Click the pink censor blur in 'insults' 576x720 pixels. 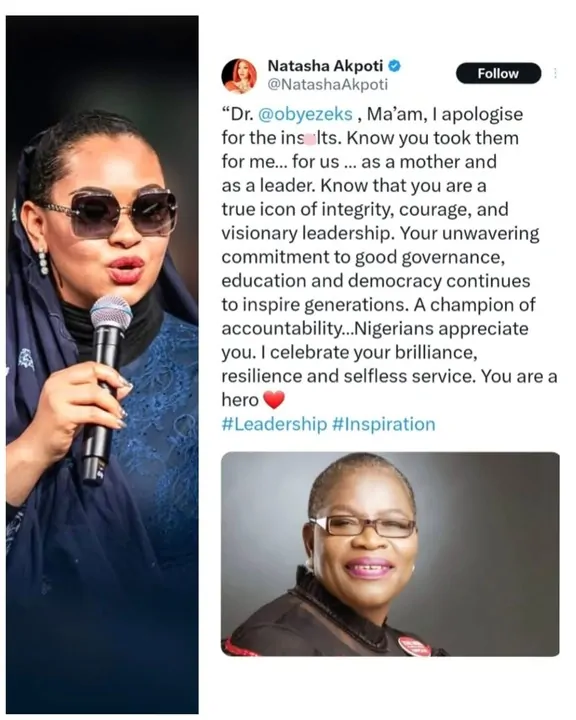pos(311,139)
